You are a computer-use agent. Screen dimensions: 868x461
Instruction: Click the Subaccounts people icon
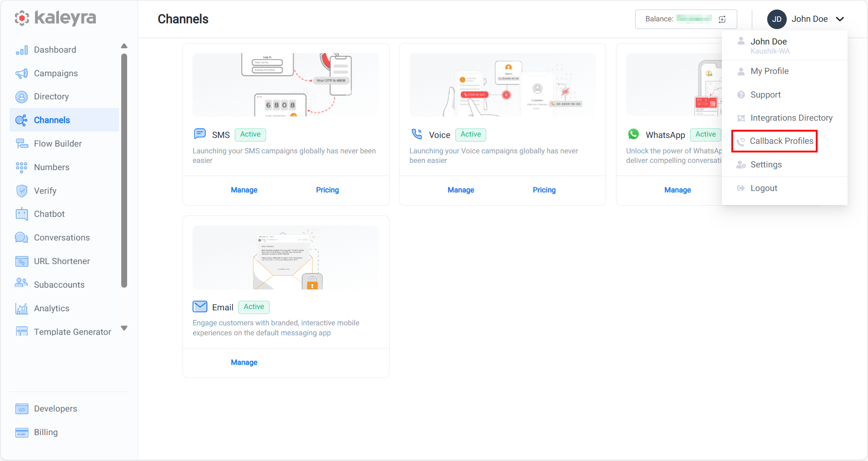tap(22, 283)
